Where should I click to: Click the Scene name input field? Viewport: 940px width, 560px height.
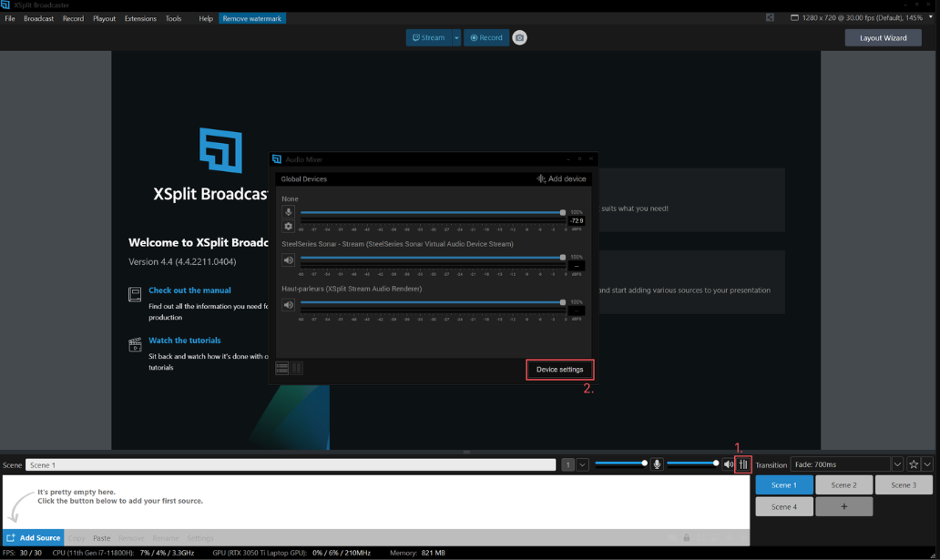(291, 464)
